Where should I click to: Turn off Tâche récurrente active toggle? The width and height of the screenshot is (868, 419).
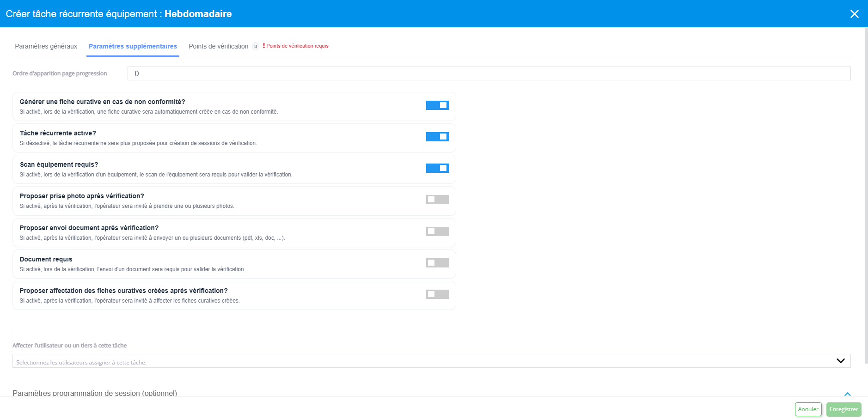[x=437, y=137]
